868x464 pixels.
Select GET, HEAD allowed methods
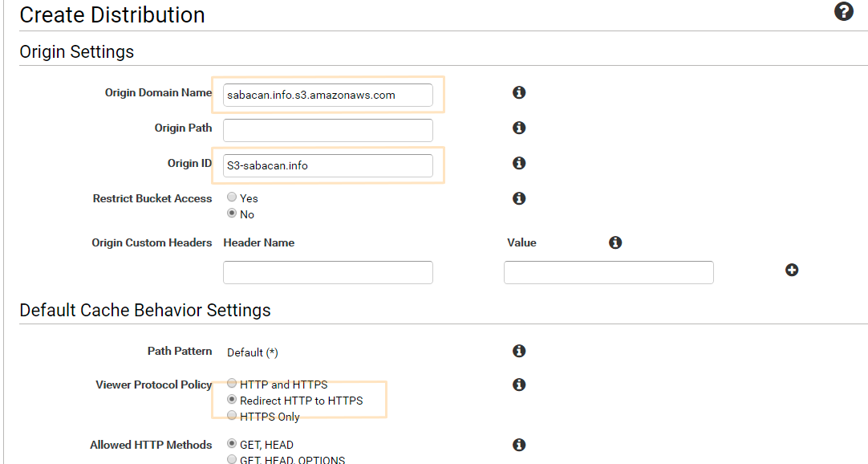(232, 443)
